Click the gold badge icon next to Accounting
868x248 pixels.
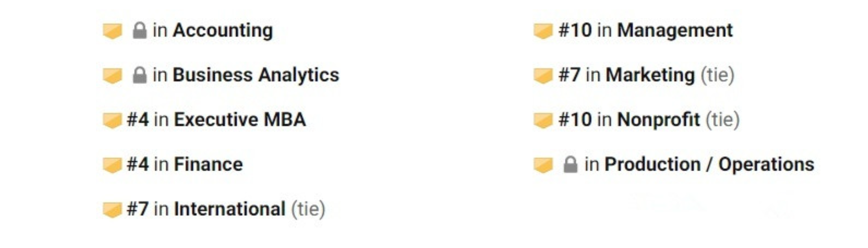(x=113, y=31)
